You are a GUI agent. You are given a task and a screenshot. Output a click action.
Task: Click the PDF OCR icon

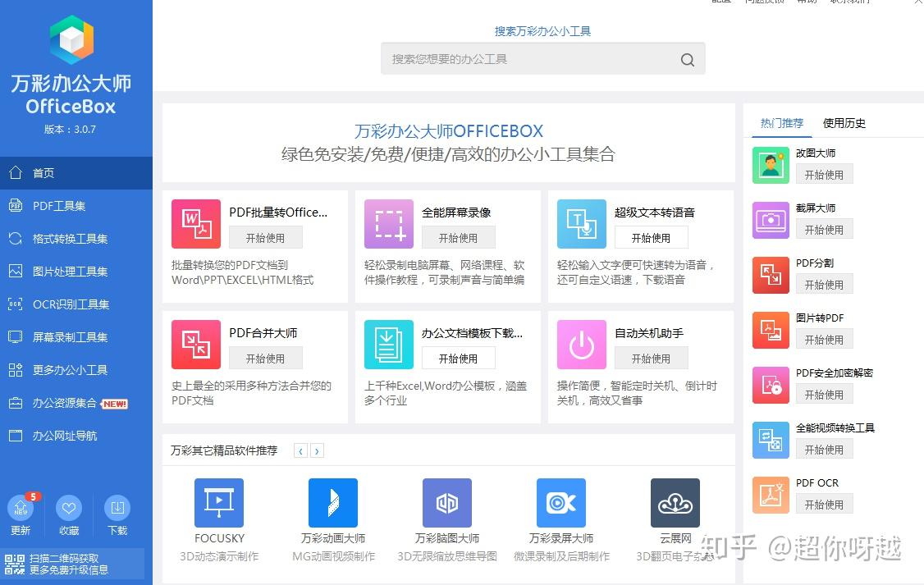click(771, 495)
